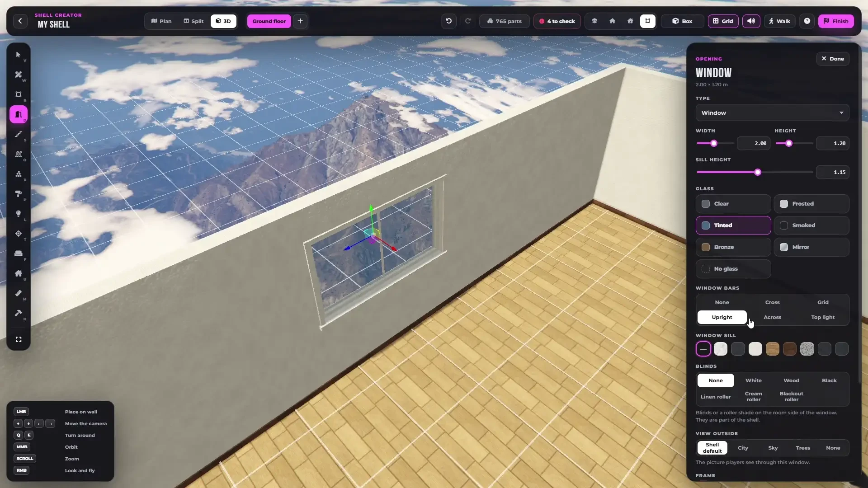Set view outside to City

743,448
